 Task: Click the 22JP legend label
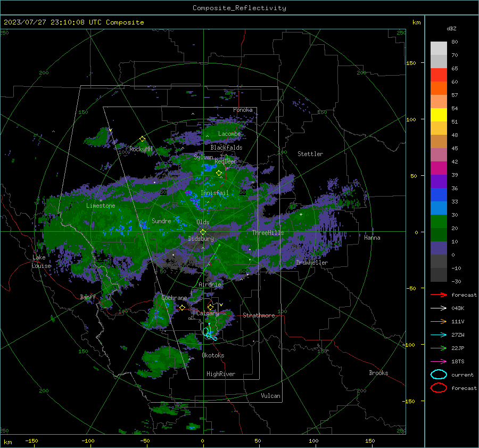pyautogui.click(x=458, y=348)
